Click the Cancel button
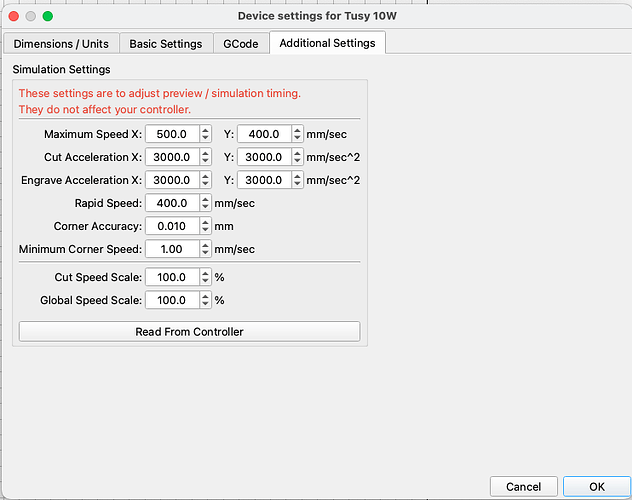This screenshot has height=500, width=632. pyautogui.click(x=523, y=487)
